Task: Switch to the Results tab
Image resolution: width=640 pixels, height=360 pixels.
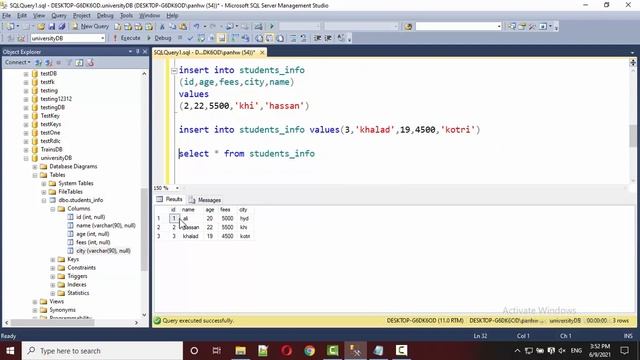Action: coord(170,199)
